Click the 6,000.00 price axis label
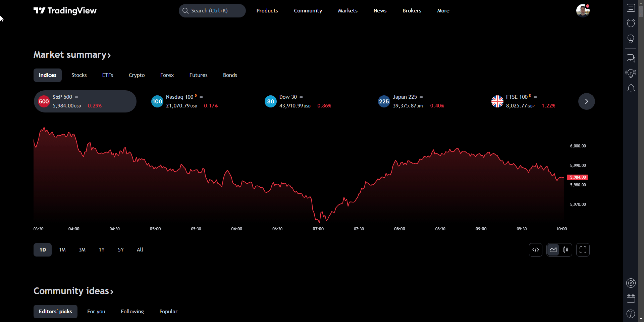 pyautogui.click(x=578, y=146)
